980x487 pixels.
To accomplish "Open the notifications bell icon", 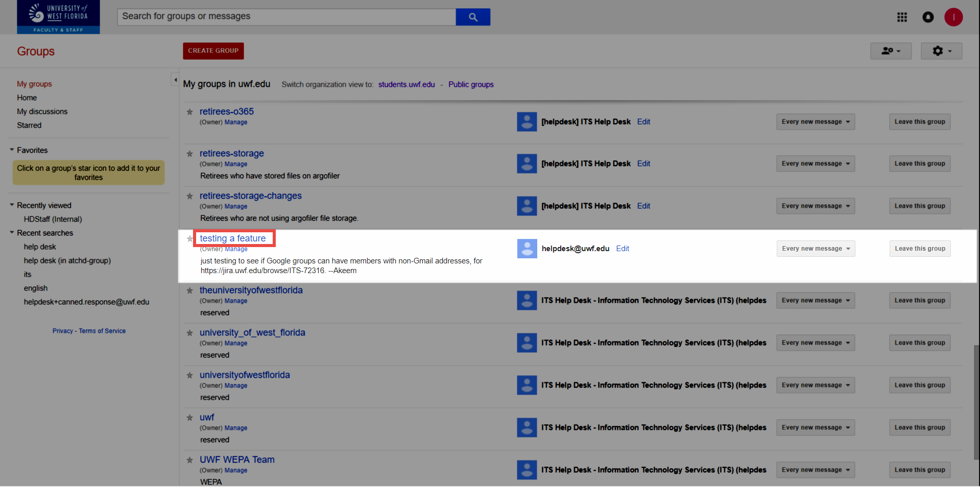I will [928, 17].
